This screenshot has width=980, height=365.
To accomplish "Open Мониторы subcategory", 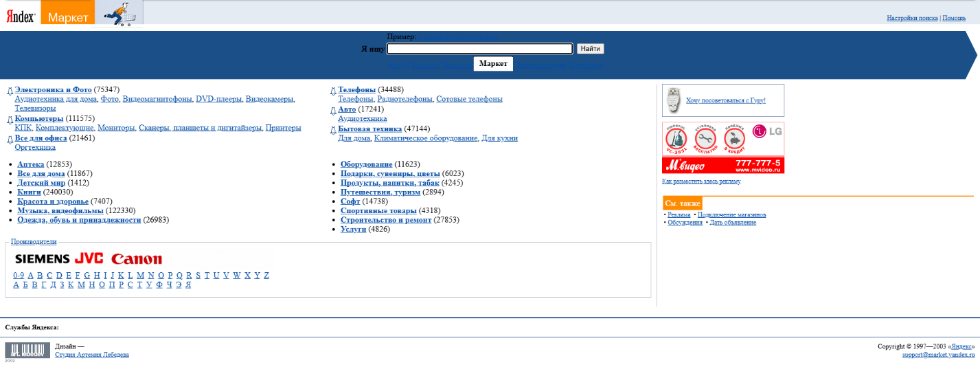I will pos(116,129).
